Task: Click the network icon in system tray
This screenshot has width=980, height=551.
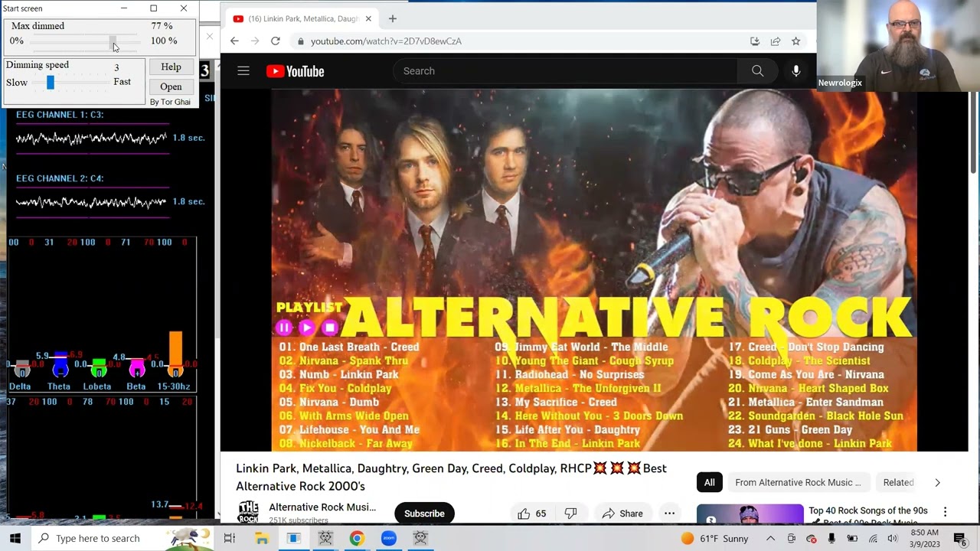Action: [x=872, y=538]
